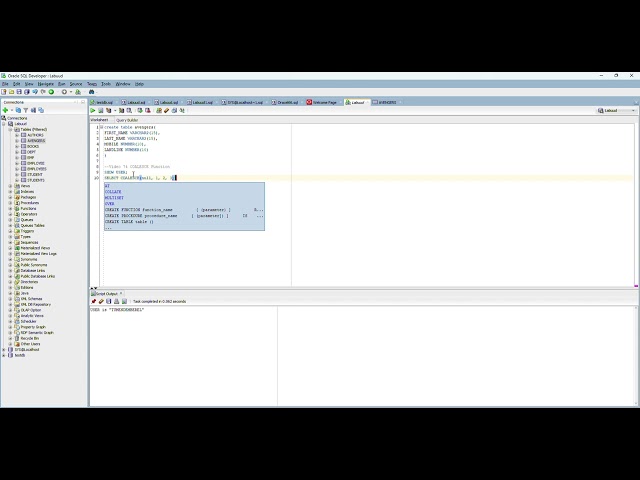This screenshot has height=480, width=640.
Task: Open SQL Worksheet with the green connection icon
Action: pos(78,92)
